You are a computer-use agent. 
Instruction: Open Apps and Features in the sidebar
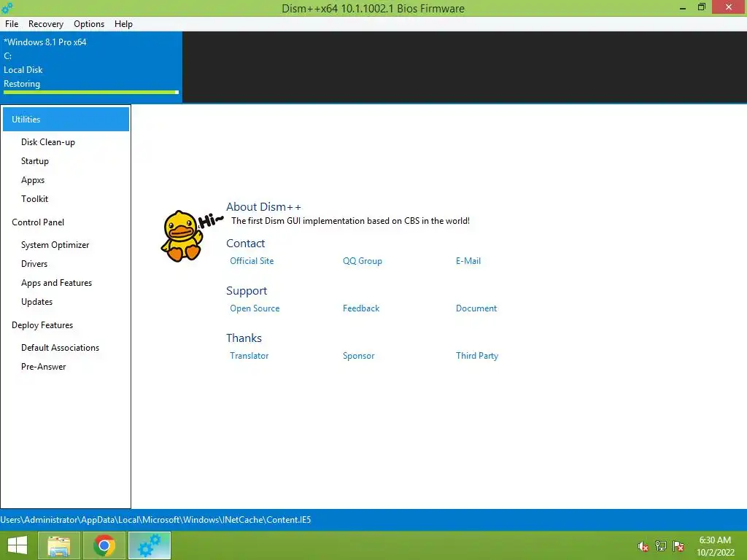point(57,283)
